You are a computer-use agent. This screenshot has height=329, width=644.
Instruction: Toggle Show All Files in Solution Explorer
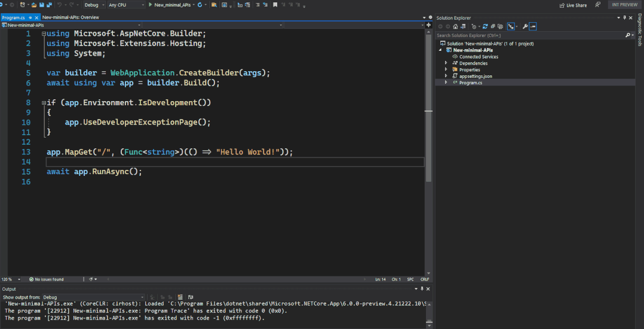point(500,26)
